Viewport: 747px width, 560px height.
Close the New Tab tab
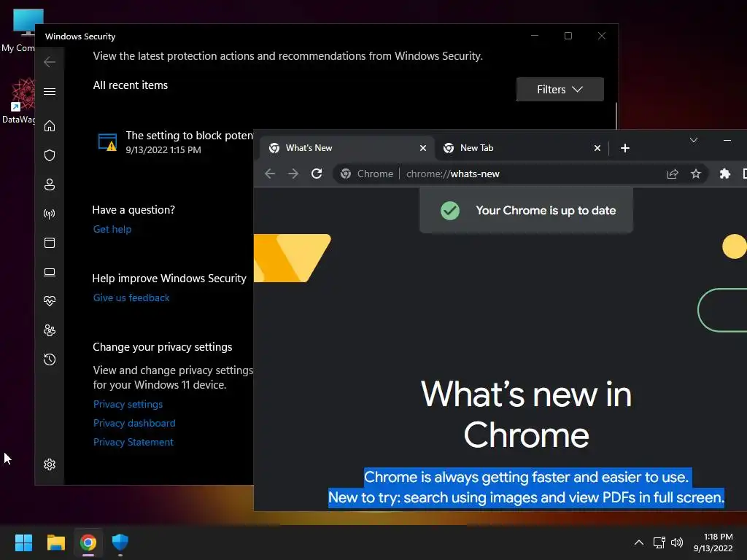coord(597,148)
